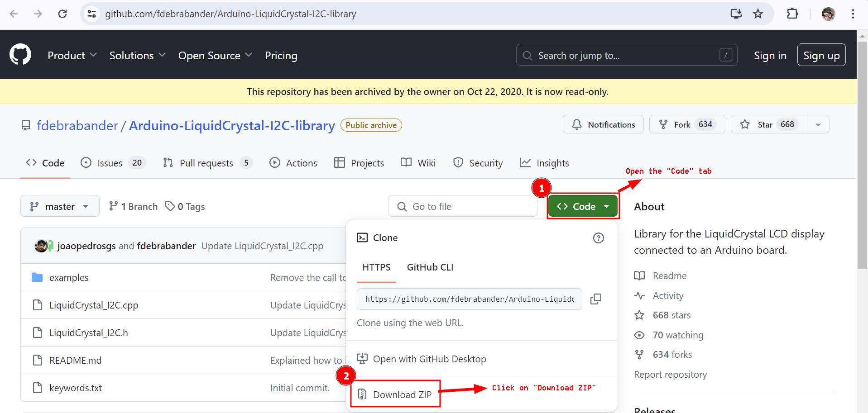Open site information icon in address bar
This screenshot has height=413, width=868.
(x=91, y=14)
